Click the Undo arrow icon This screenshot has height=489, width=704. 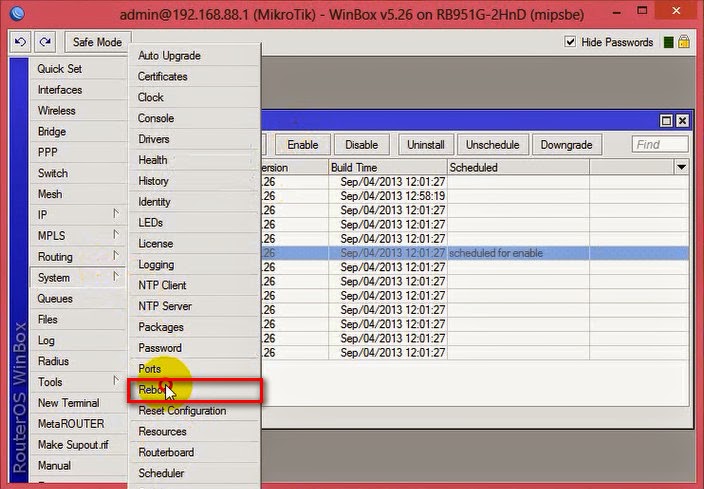pyautogui.click(x=20, y=42)
